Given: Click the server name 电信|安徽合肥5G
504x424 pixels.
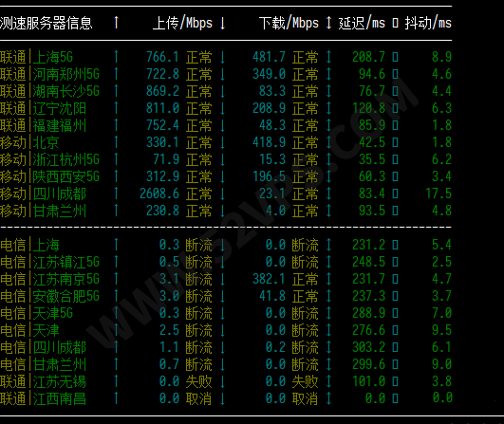Looking at the screenshot, I should tap(49, 296).
